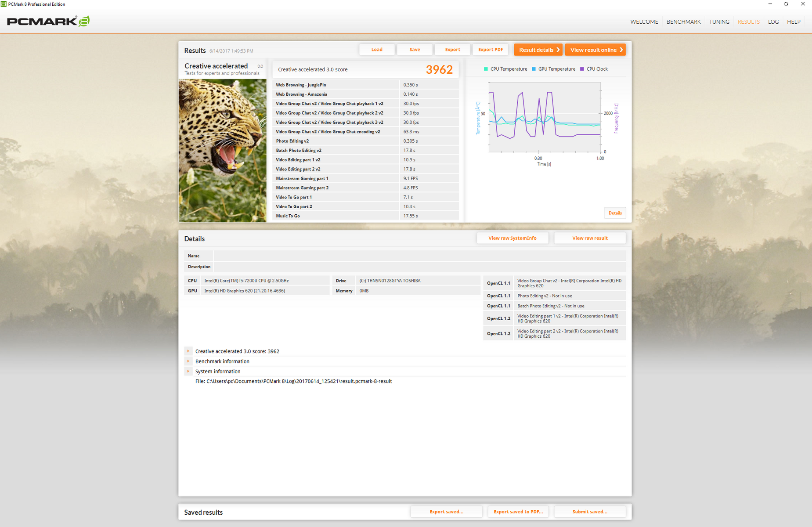812x527 pixels.
Task: Click the Name input field
Action: coord(419,256)
